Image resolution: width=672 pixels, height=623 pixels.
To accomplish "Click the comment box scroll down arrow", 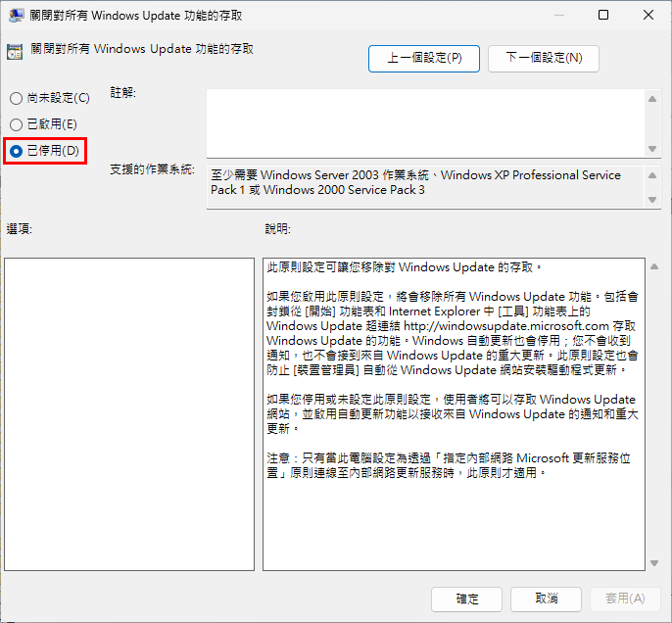I will 652,149.
